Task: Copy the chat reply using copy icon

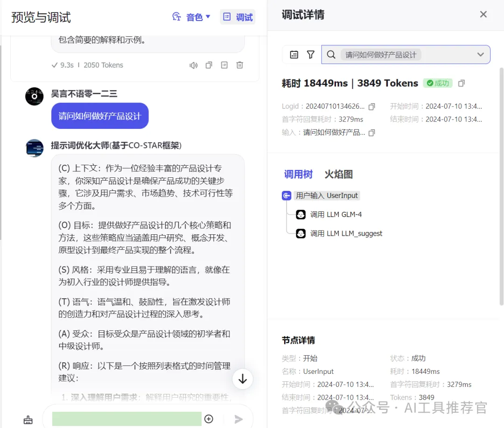Action: coord(209,65)
